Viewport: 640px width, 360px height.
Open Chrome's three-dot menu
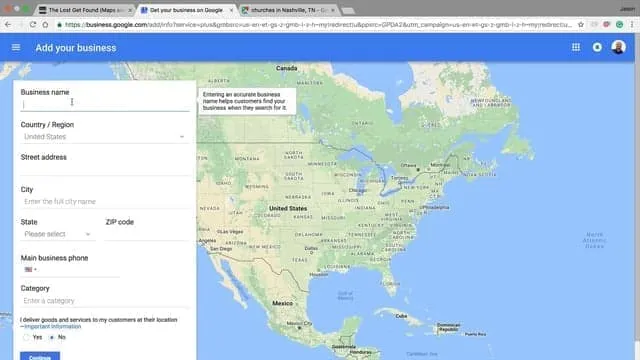click(632, 25)
